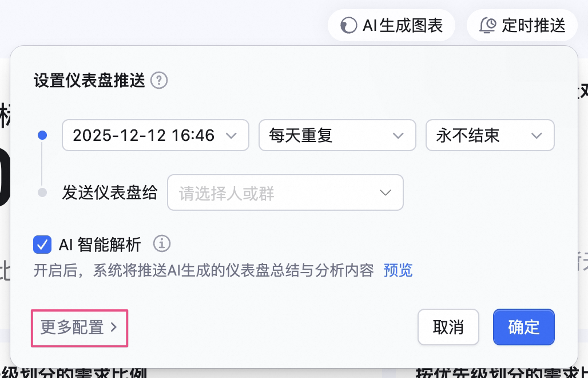Screen dimensions: 588x378
Task: Click the 发送仪表盘给 label text
Action: 109,192
